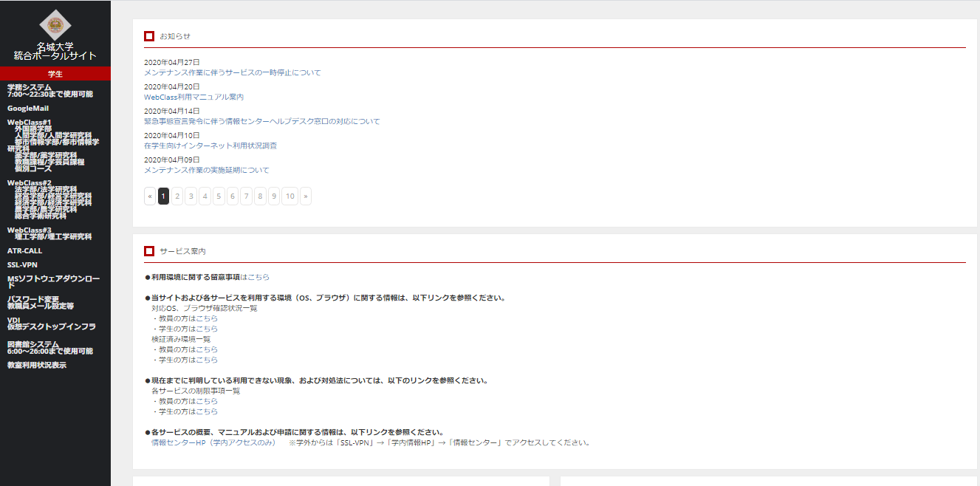The width and height of the screenshot is (980, 486).
Task: Jump to page 10 of announcements
Action: tap(289, 196)
